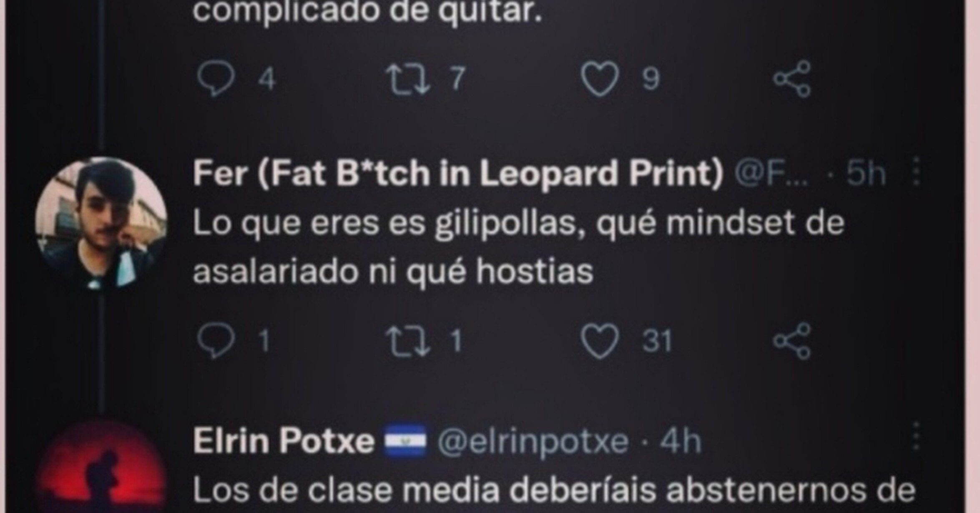The height and width of the screenshot is (513, 980).
Task: Like Fer's tweet with 31 likes
Action: click(x=600, y=340)
